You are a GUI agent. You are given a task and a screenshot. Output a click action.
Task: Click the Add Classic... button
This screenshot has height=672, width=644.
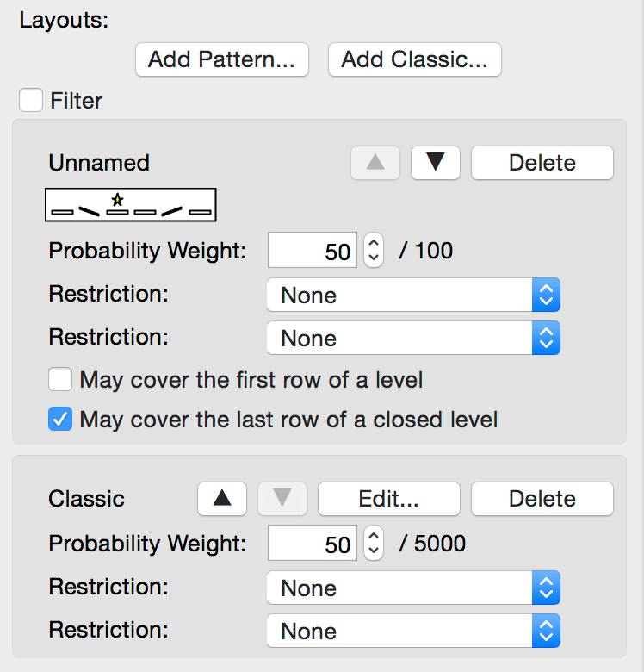[x=414, y=59]
